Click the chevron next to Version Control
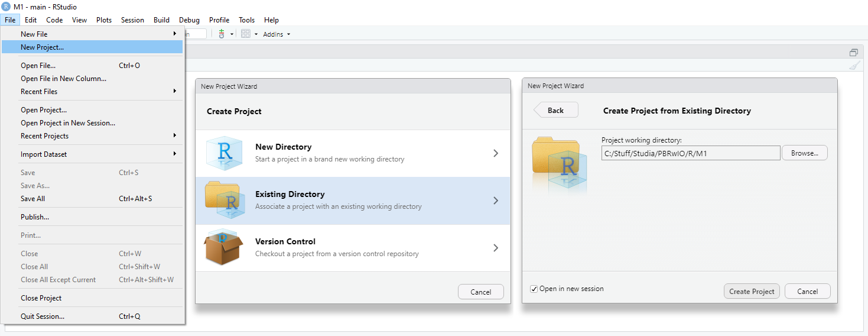The width and height of the screenshot is (868, 336). pos(496,248)
